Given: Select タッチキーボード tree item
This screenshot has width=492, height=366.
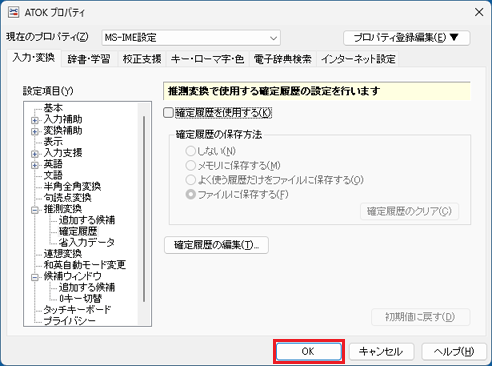Looking at the screenshot, I should 77,310.
